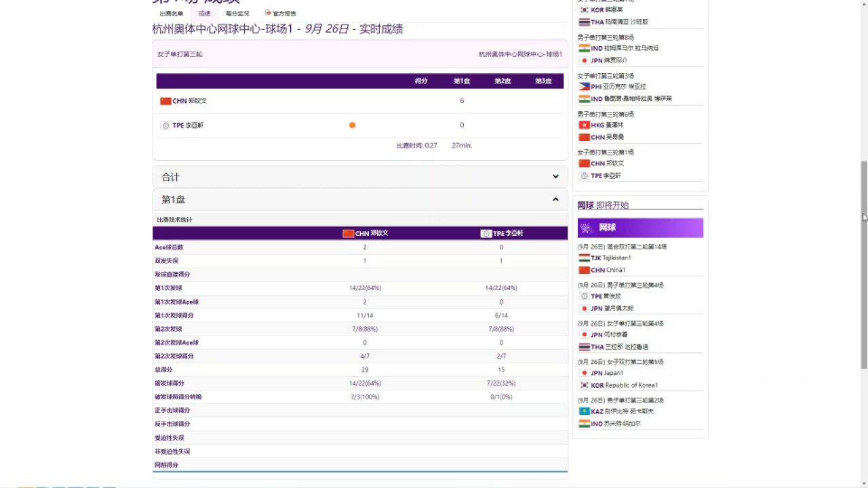Click the China flag in statistics header
Image resolution: width=868 pixels, height=488 pixels.
tap(349, 233)
